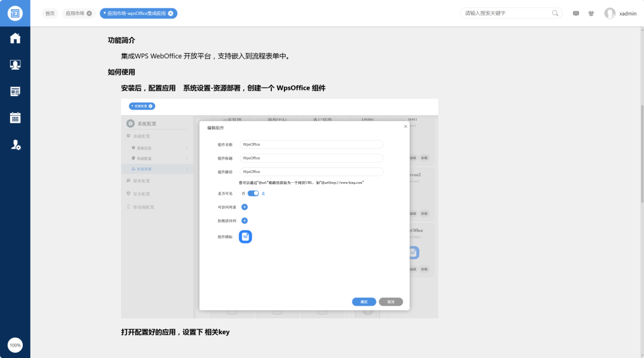Click the 可访问列表 plus icon in the screenshot
644x358 pixels.
pyautogui.click(x=244, y=207)
